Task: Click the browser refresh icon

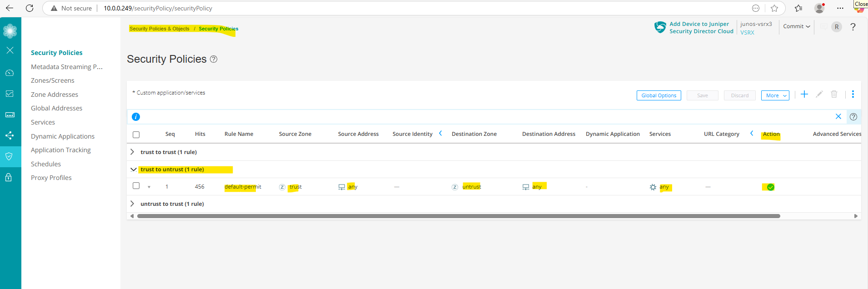Action: tap(30, 8)
